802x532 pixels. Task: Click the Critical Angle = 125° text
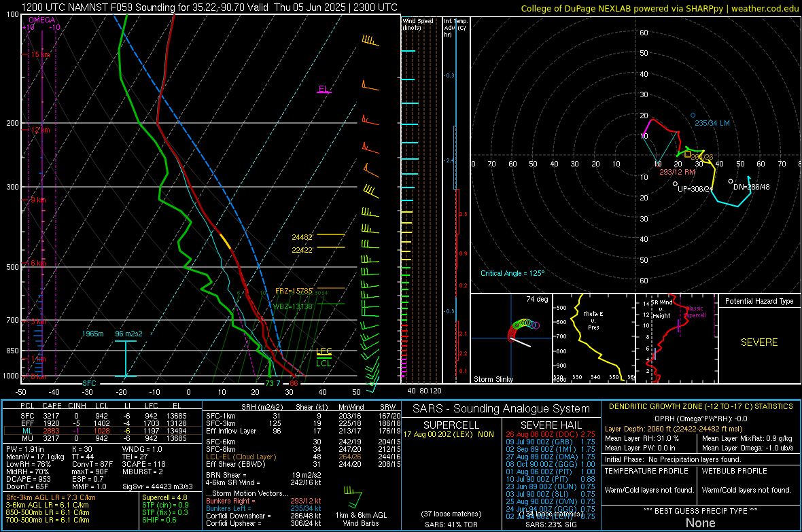[x=512, y=273]
